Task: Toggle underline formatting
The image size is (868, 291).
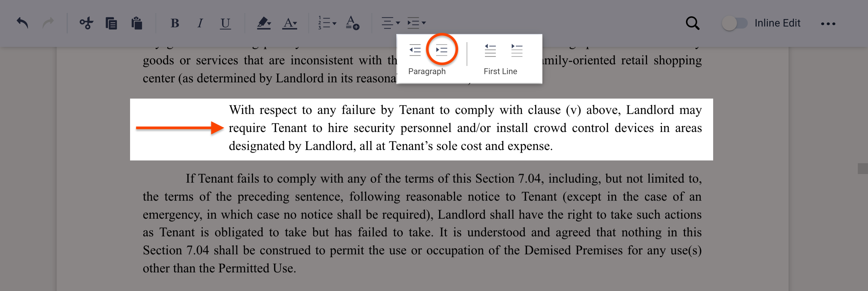Action: tap(225, 23)
